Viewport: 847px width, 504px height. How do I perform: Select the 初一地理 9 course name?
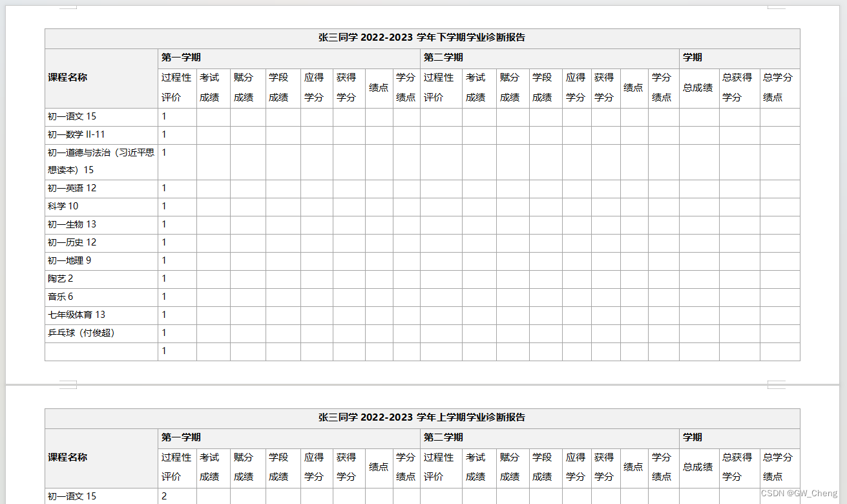coord(69,260)
